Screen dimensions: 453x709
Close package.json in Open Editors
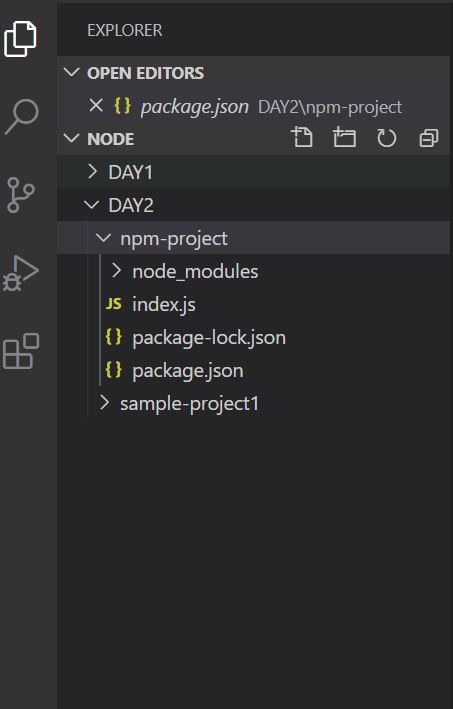pos(96,106)
